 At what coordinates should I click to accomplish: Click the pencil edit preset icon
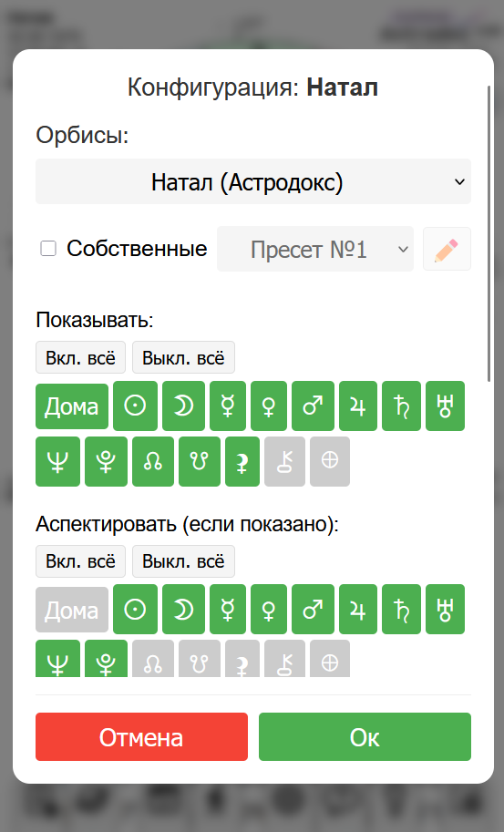click(447, 249)
